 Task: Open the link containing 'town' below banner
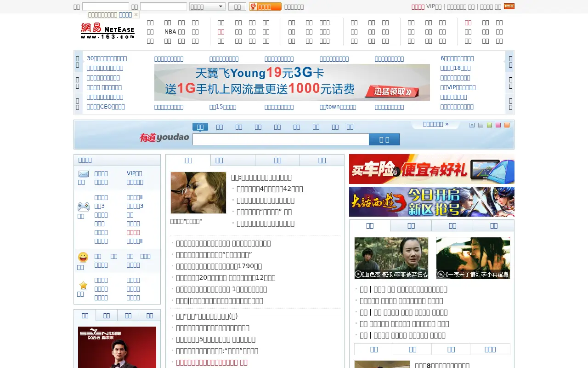338,107
